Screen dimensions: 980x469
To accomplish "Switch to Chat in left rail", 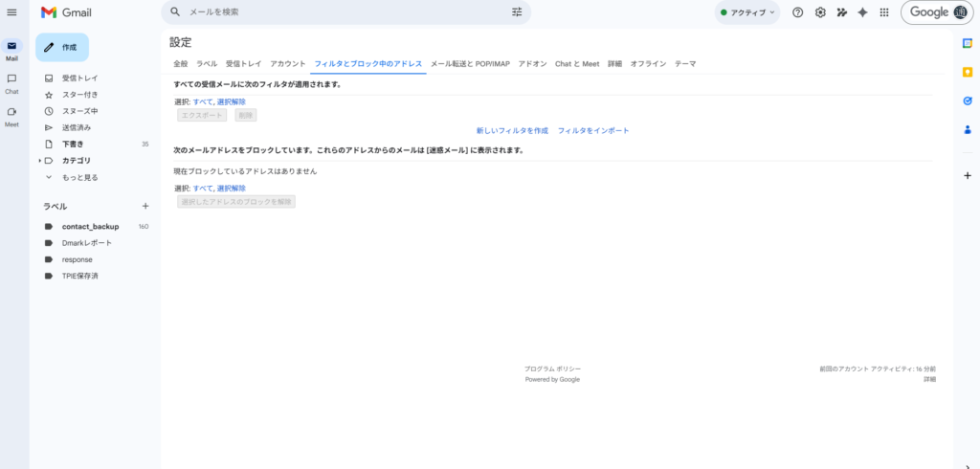I will [x=12, y=82].
